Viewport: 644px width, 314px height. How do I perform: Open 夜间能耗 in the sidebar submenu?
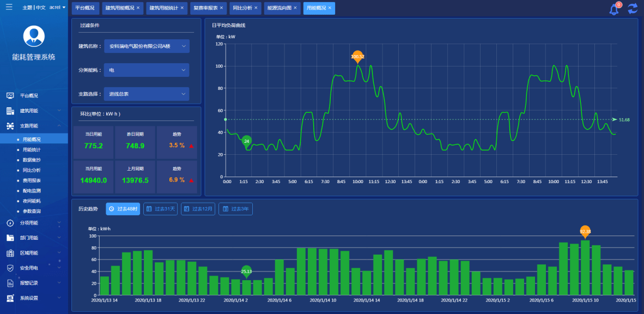point(32,201)
